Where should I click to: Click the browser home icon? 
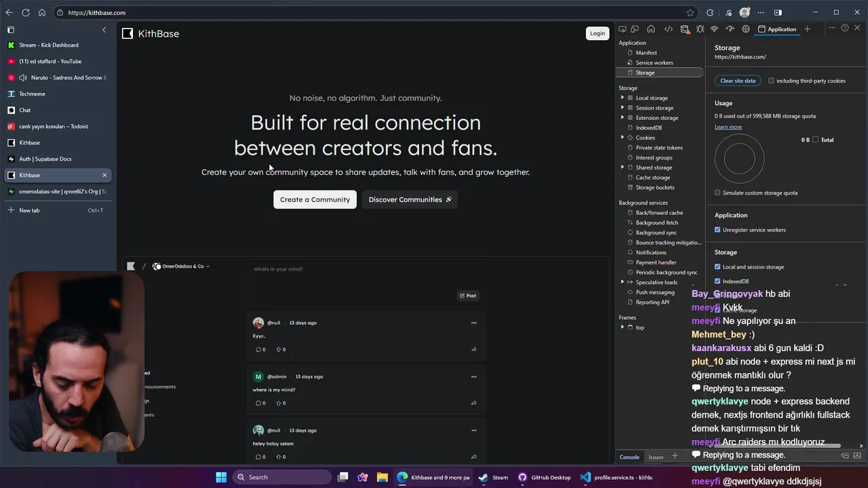[42, 12]
